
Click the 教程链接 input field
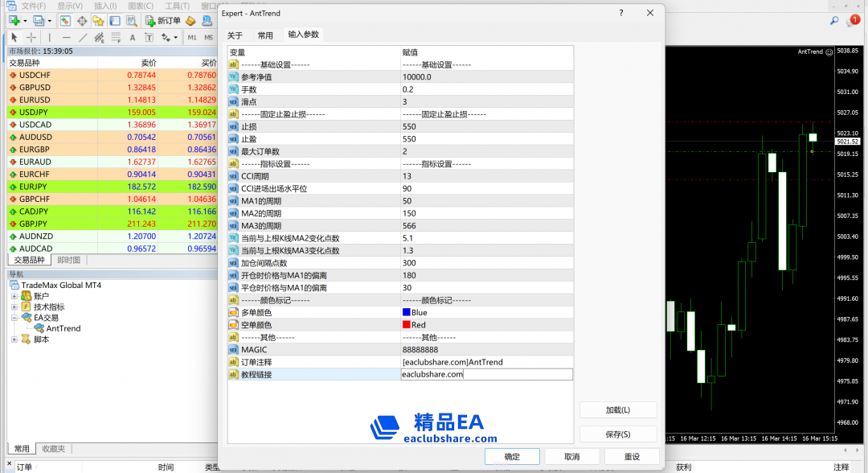485,374
